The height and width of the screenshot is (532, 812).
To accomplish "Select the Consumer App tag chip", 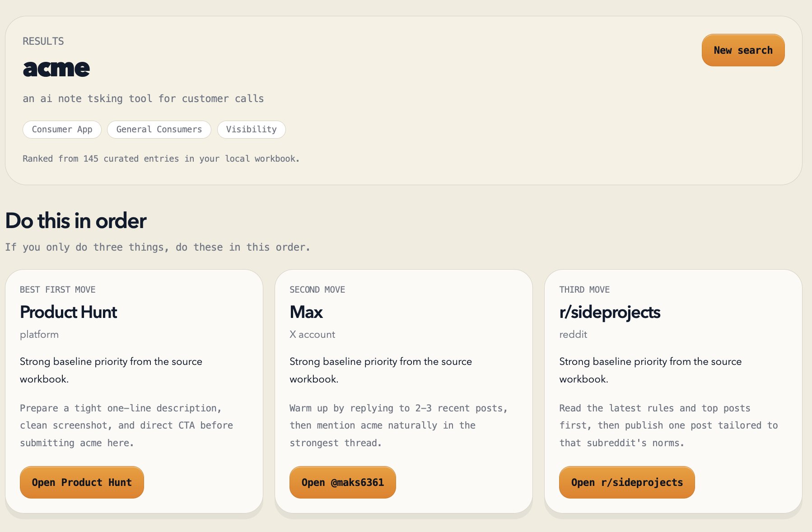I will coord(62,130).
